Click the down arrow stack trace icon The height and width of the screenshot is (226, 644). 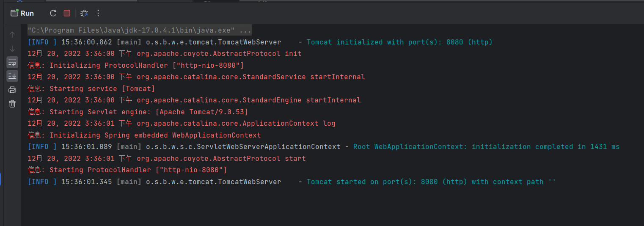point(12,49)
